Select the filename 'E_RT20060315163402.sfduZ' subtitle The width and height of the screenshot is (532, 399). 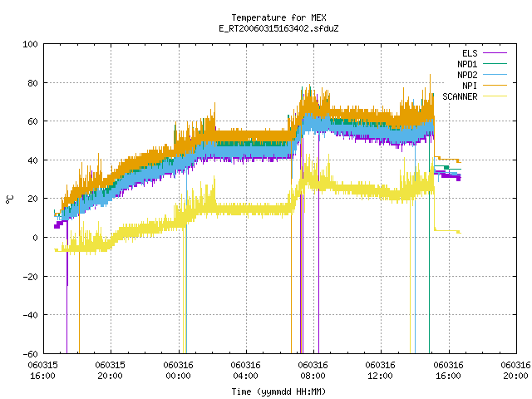click(278, 28)
